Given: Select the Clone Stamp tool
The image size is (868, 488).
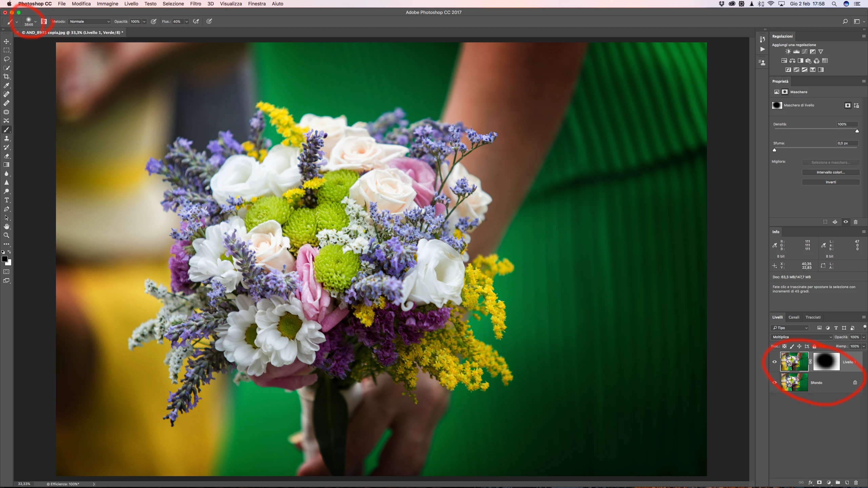Looking at the screenshot, I should [6, 139].
